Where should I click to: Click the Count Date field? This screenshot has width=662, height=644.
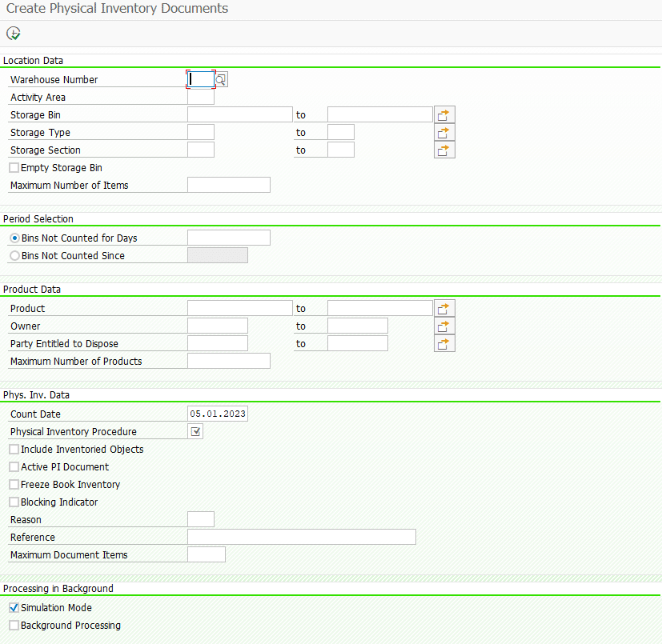[x=217, y=414]
